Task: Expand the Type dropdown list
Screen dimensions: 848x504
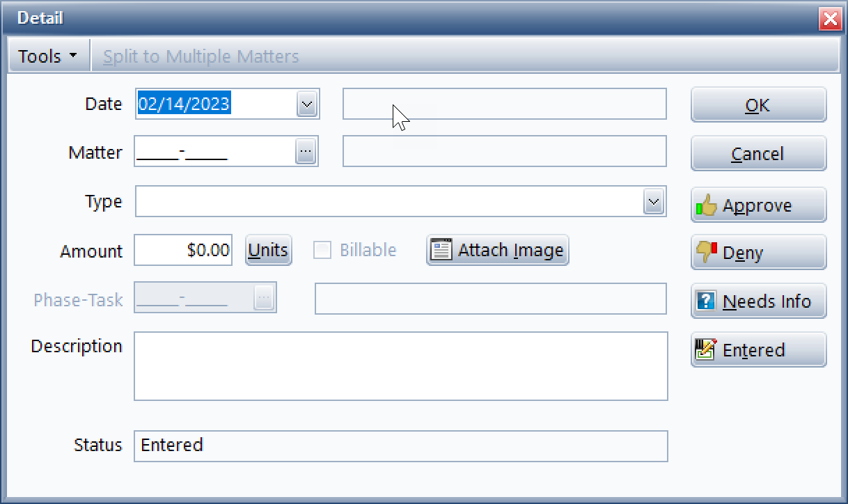Action: 653,202
